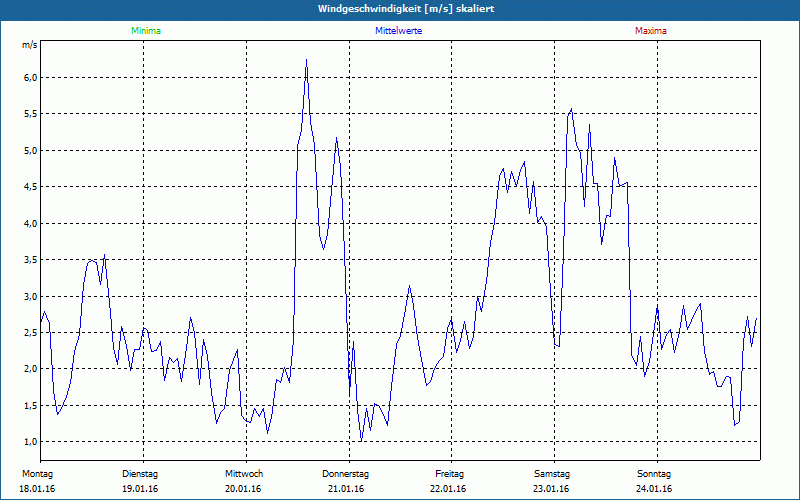Click the date 20.01.16
The width and height of the screenshot is (800, 500).
point(243,489)
